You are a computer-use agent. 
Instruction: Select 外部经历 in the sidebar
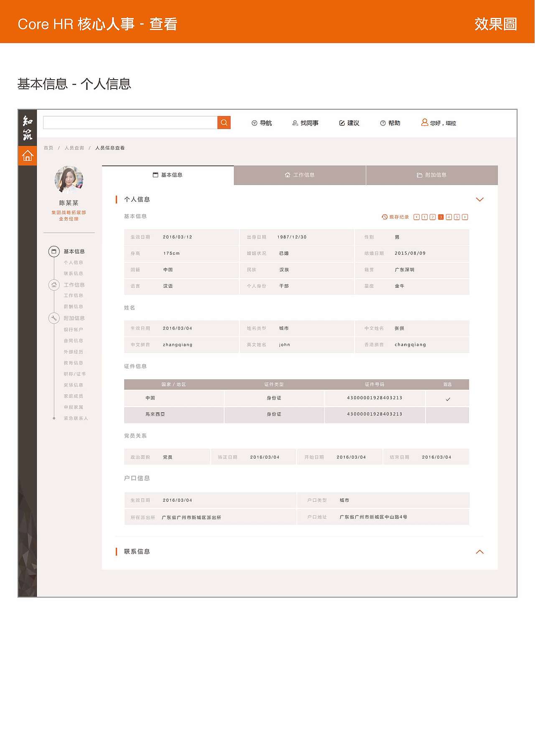(74, 352)
